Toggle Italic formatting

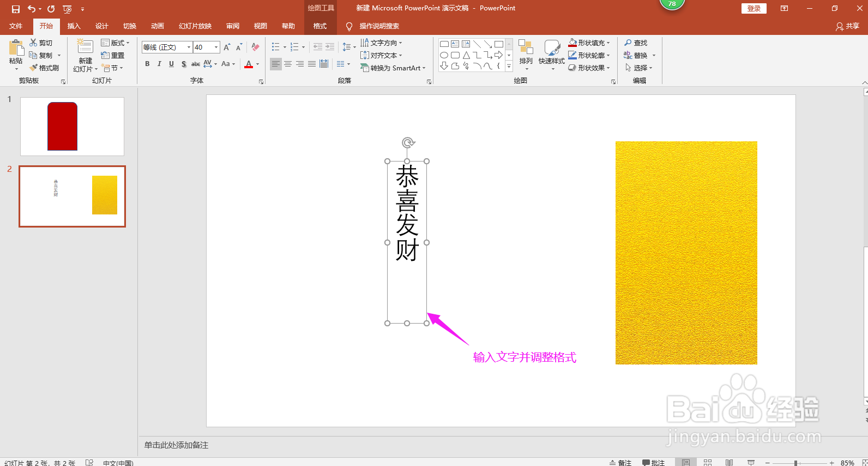pos(159,64)
